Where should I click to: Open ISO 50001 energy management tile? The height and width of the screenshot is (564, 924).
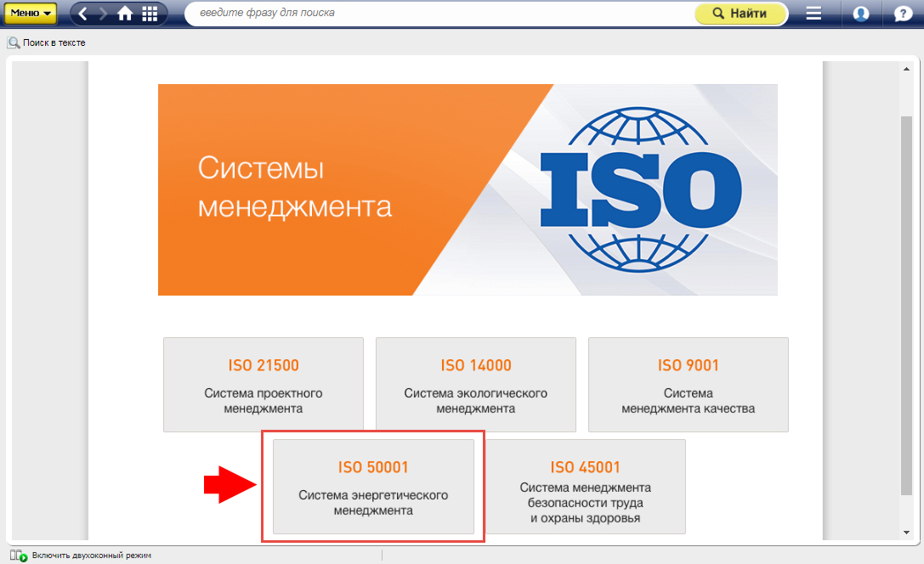click(x=373, y=487)
